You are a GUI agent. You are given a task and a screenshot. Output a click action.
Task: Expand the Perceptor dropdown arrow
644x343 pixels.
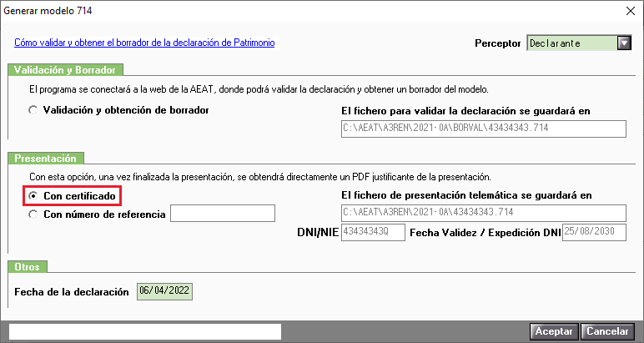624,43
